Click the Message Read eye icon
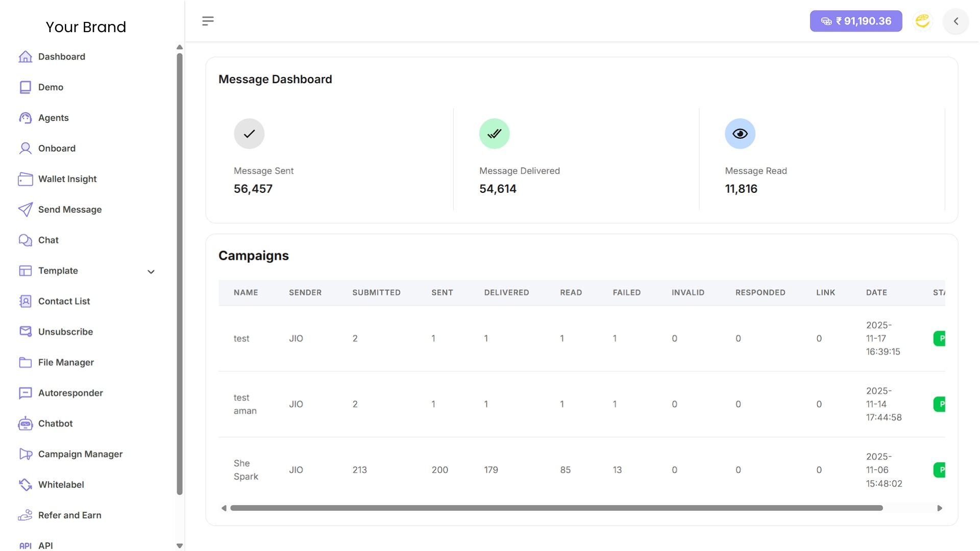 point(740,134)
